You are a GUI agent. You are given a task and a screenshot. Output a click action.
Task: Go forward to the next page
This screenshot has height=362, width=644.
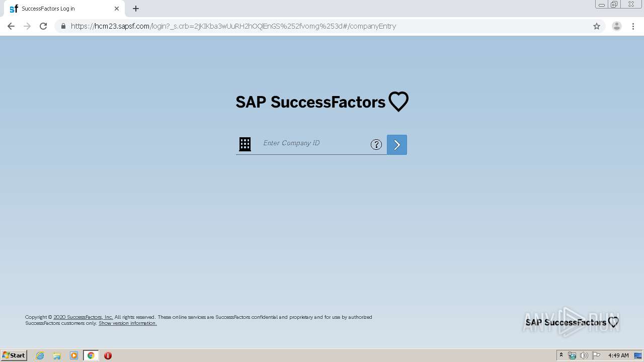coord(27,26)
